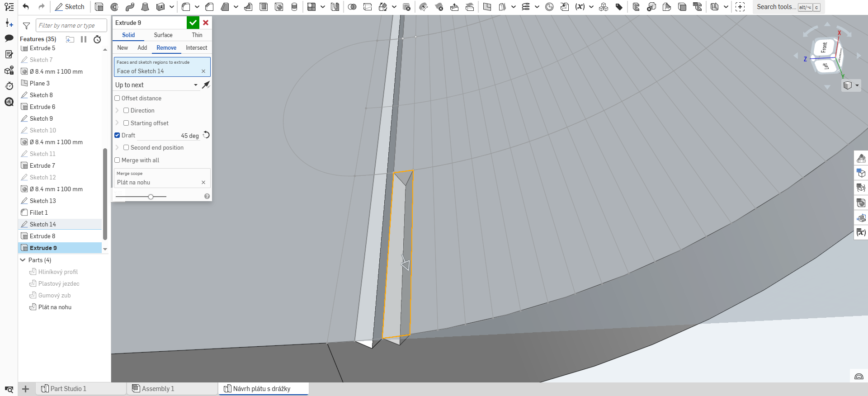Click the Undo arrow
The height and width of the screenshot is (396, 868).
pos(26,7)
